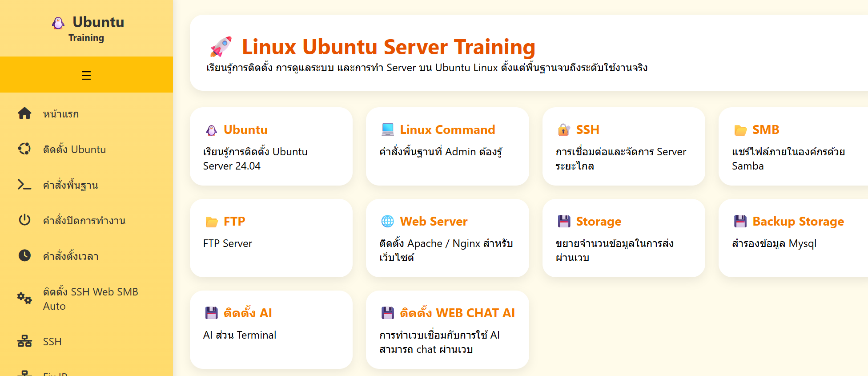This screenshot has height=376, width=868.
Task: Click the terminal prompt icon for คำสั่งพื้นฐาน
Action: click(24, 185)
